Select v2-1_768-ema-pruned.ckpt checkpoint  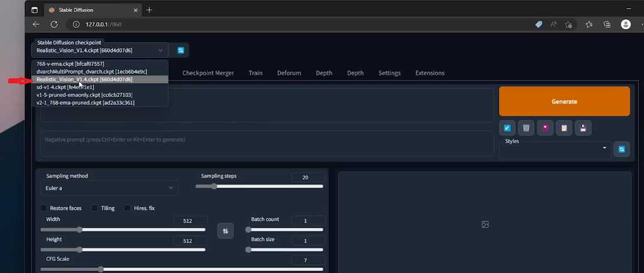coord(100,103)
